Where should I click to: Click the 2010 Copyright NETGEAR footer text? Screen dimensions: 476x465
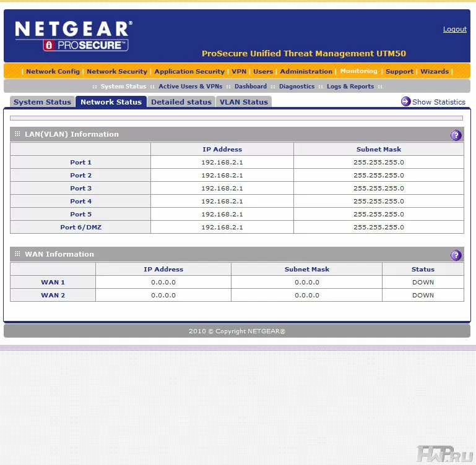pyautogui.click(x=237, y=331)
